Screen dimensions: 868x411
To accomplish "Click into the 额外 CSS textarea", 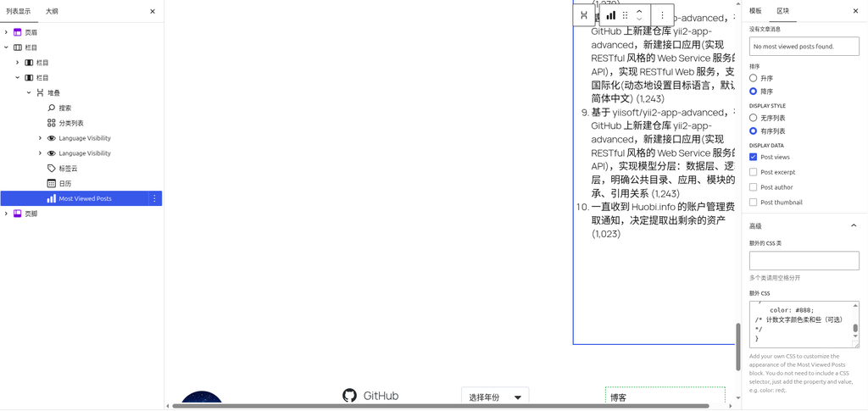I will [x=800, y=325].
